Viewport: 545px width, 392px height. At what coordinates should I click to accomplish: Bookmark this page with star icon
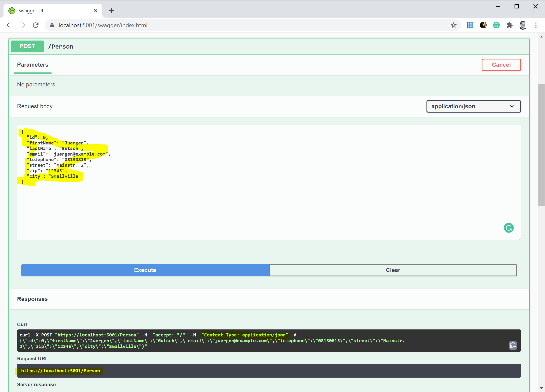(453, 25)
